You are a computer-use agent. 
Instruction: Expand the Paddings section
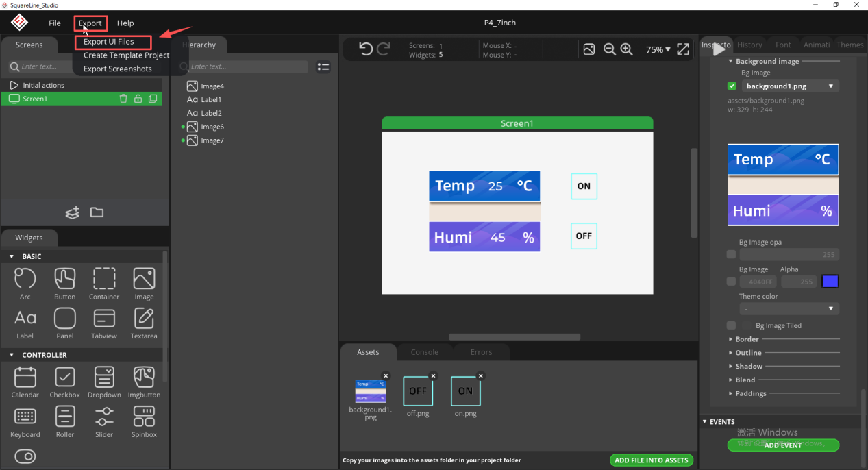point(731,393)
